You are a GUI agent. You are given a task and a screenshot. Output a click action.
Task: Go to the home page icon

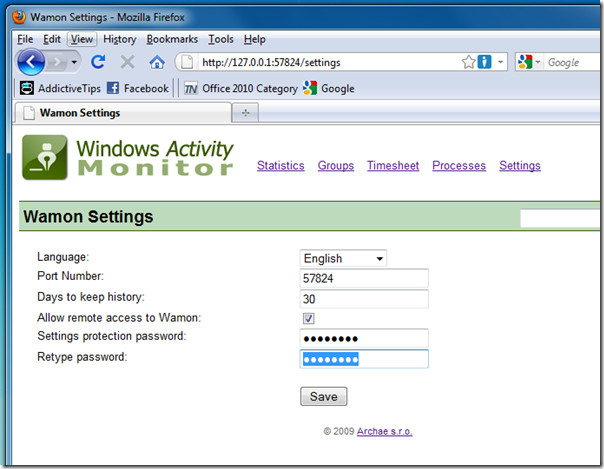pos(157,62)
